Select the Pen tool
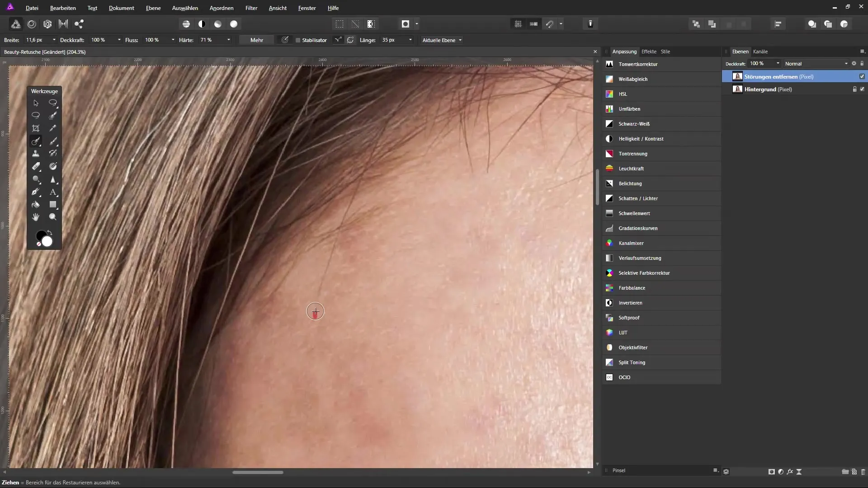868x488 pixels. tap(36, 192)
